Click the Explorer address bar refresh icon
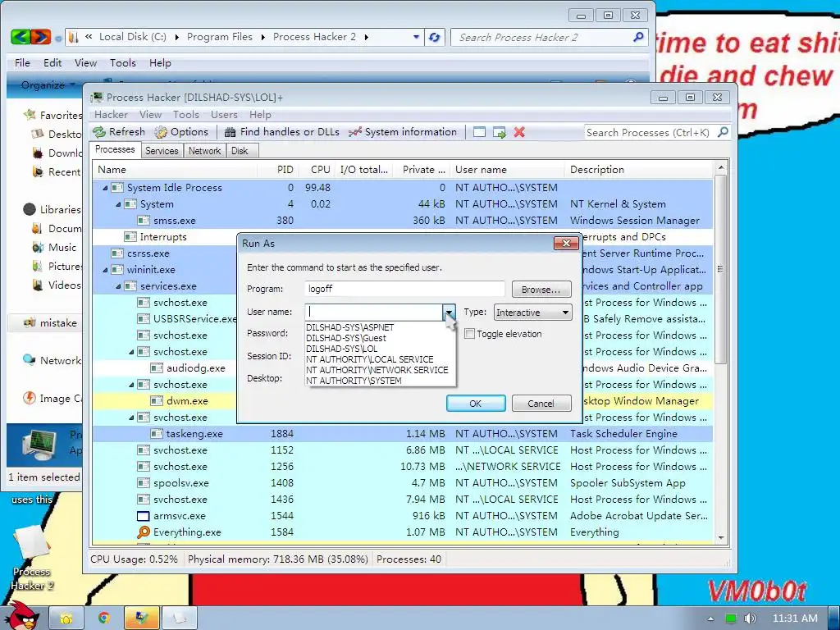 coord(435,37)
